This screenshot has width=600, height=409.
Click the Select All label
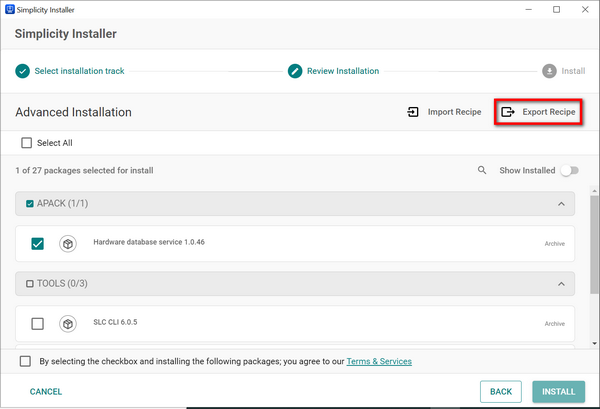click(55, 143)
